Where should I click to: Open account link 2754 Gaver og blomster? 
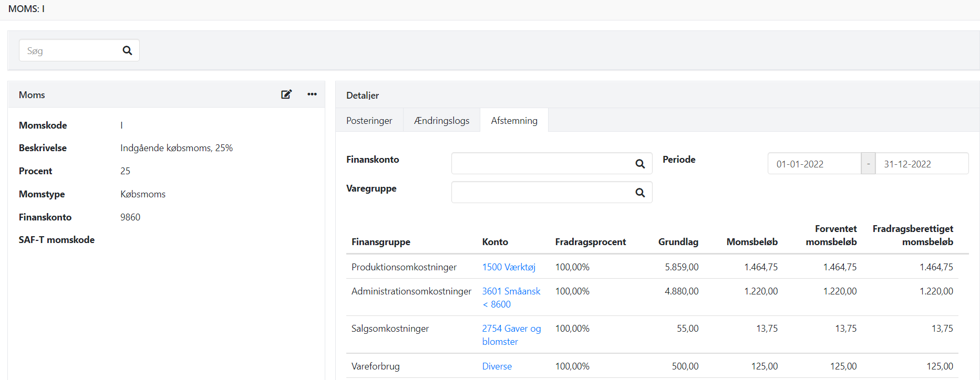tap(511, 329)
